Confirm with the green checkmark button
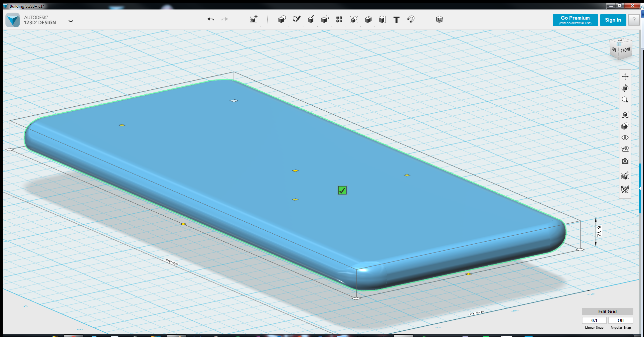The width and height of the screenshot is (644, 337). pyautogui.click(x=342, y=190)
